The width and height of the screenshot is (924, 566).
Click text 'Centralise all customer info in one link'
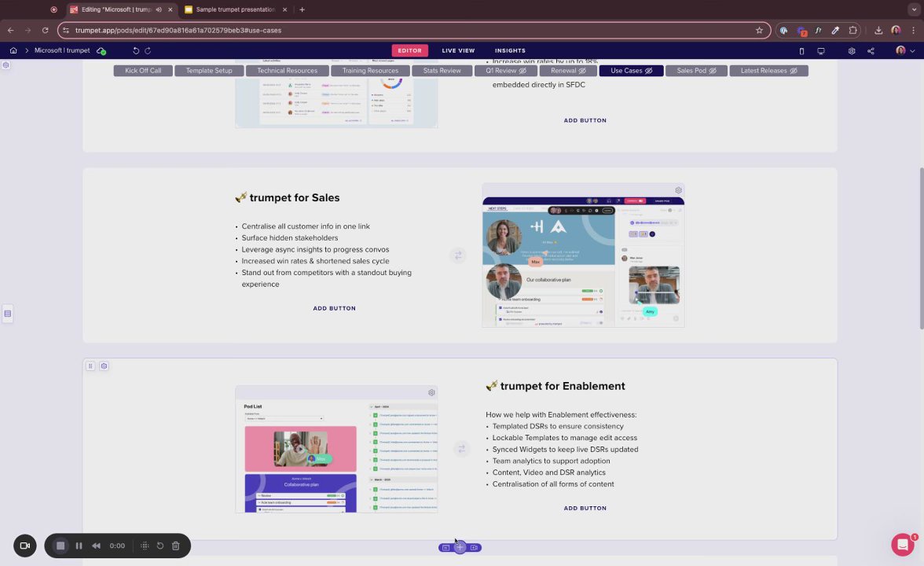pyautogui.click(x=305, y=226)
